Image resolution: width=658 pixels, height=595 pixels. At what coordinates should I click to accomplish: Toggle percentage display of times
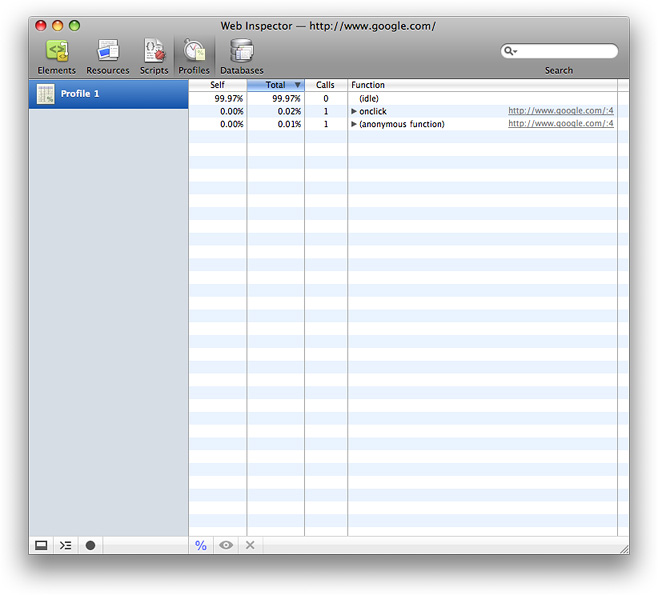tap(201, 545)
